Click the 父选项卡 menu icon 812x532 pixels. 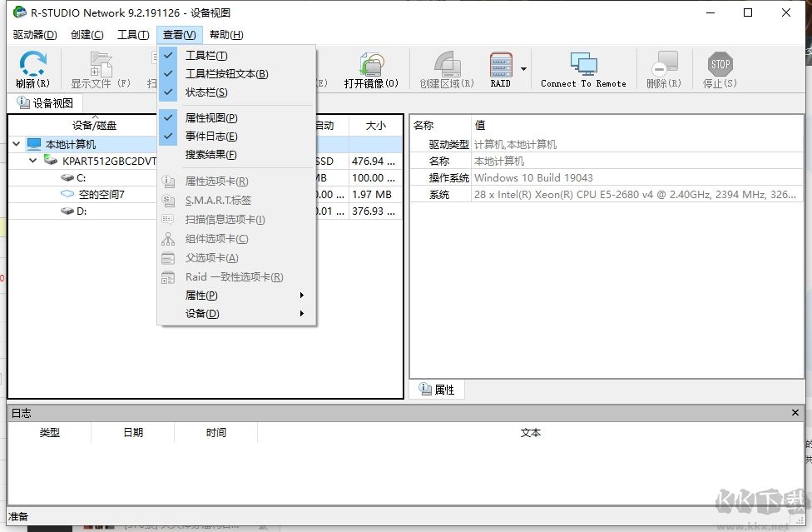pyautogui.click(x=168, y=257)
